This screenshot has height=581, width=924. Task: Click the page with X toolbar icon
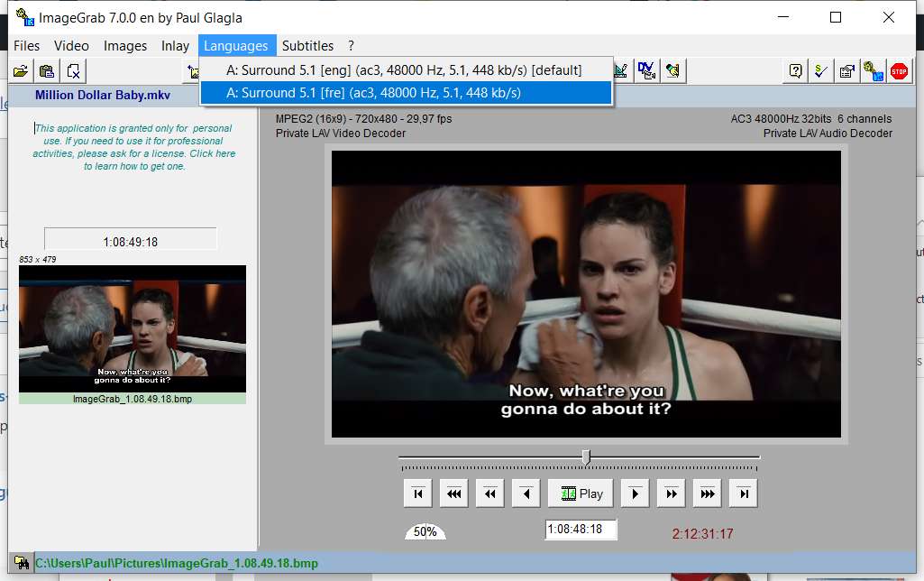point(73,71)
